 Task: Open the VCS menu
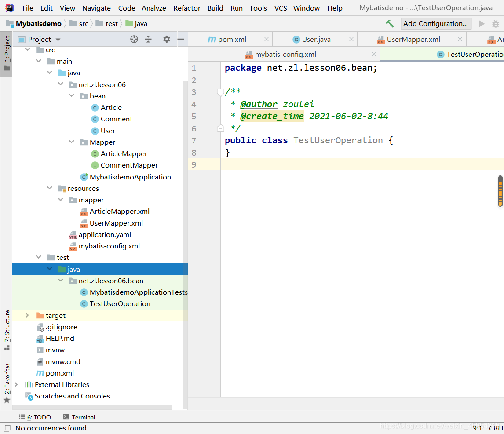(280, 8)
